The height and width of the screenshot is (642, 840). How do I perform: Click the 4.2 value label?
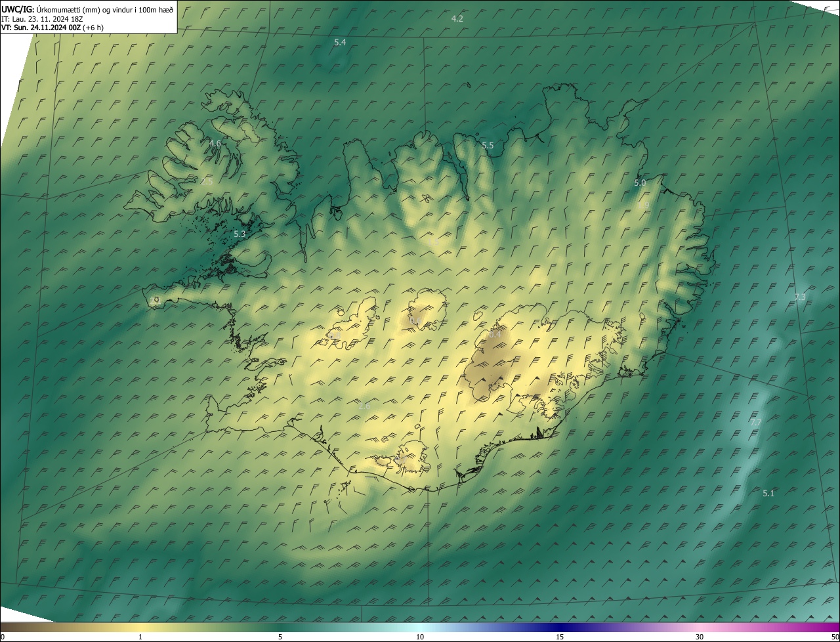pyautogui.click(x=457, y=19)
